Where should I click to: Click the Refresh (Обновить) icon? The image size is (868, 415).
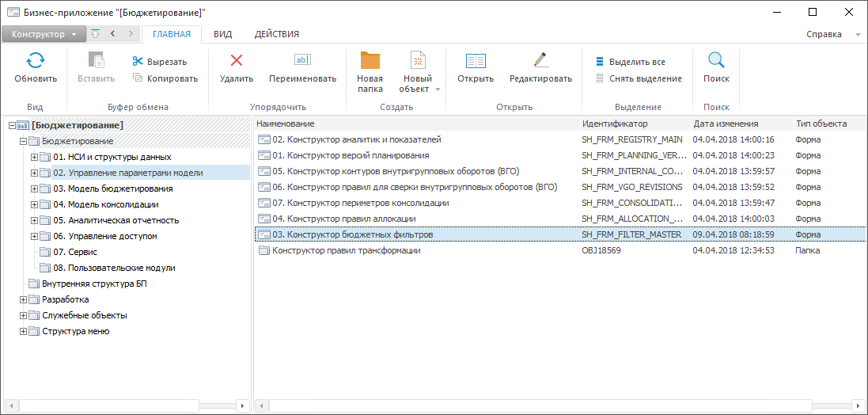(36, 62)
